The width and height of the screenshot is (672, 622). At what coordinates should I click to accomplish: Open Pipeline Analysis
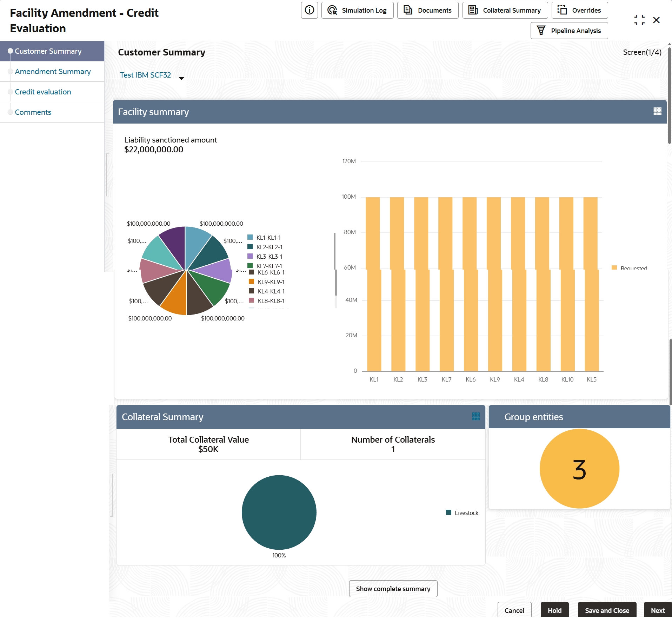pyautogui.click(x=569, y=31)
